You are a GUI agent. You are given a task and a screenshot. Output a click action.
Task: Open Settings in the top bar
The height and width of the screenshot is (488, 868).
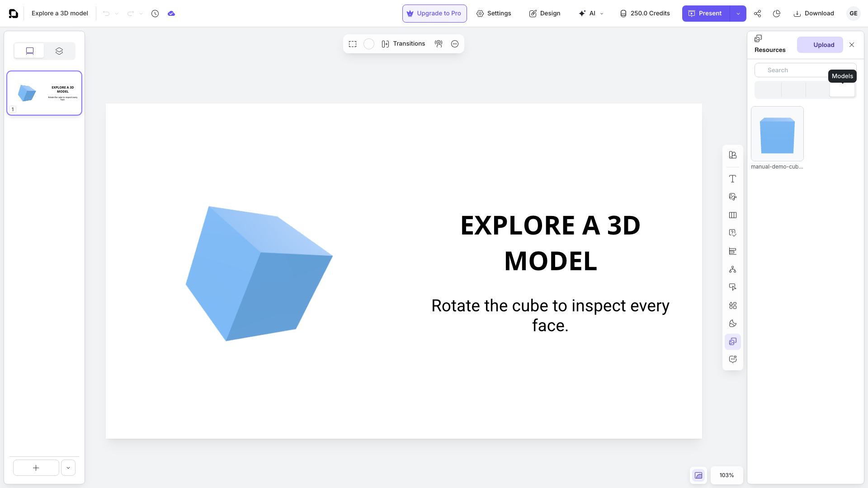point(494,14)
